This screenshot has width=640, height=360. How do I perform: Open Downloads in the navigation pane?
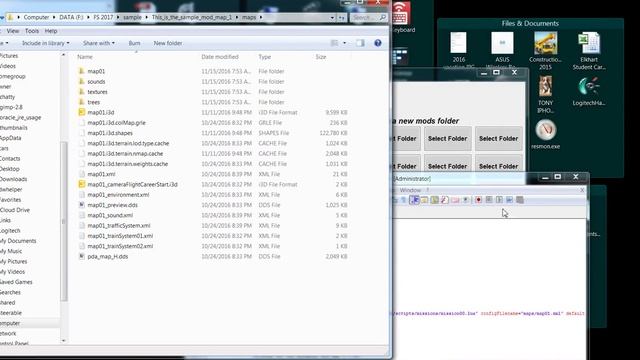click(x=13, y=179)
